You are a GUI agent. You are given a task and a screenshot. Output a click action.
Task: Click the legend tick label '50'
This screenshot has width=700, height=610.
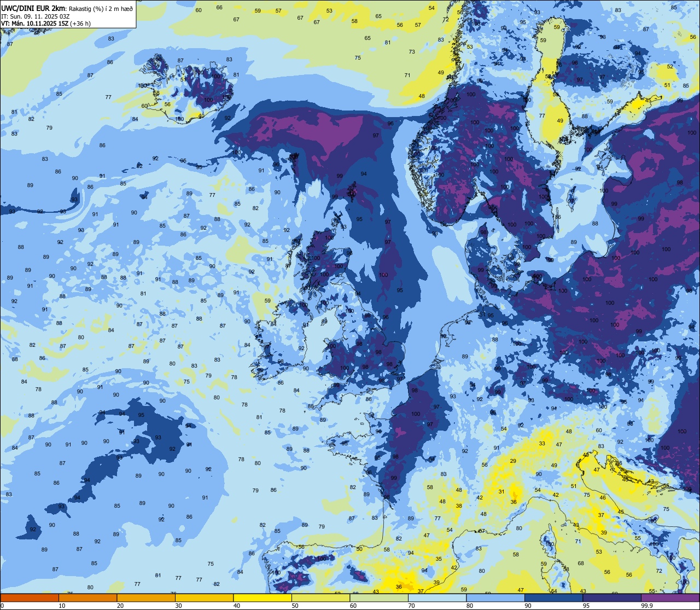pos(295,606)
